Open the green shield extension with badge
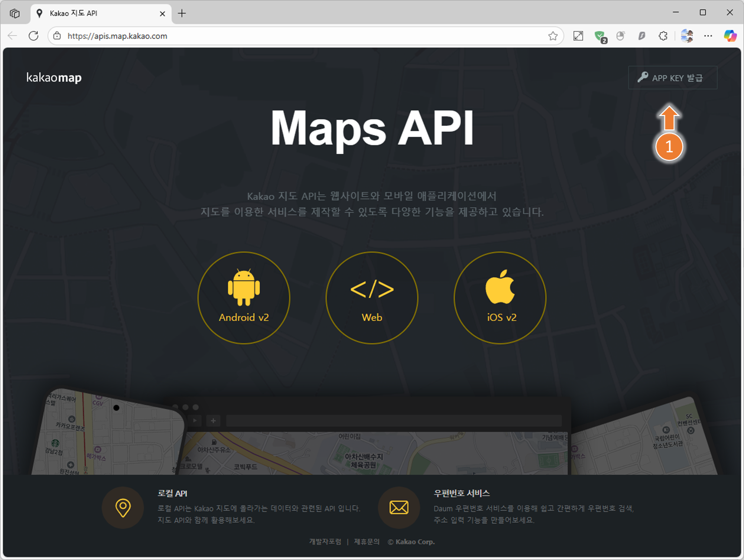This screenshot has width=744, height=560. (x=600, y=36)
